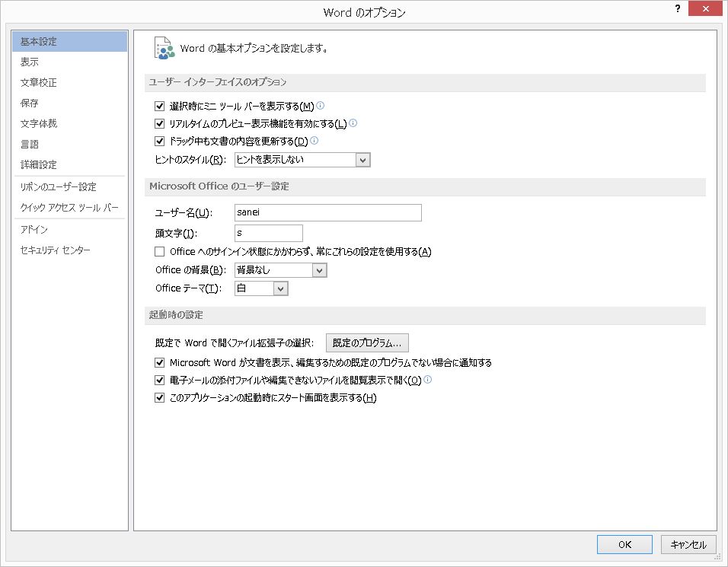The height and width of the screenshot is (567, 728).
Task: Select the 詳細設定 category
Action: pyautogui.click(x=69, y=164)
